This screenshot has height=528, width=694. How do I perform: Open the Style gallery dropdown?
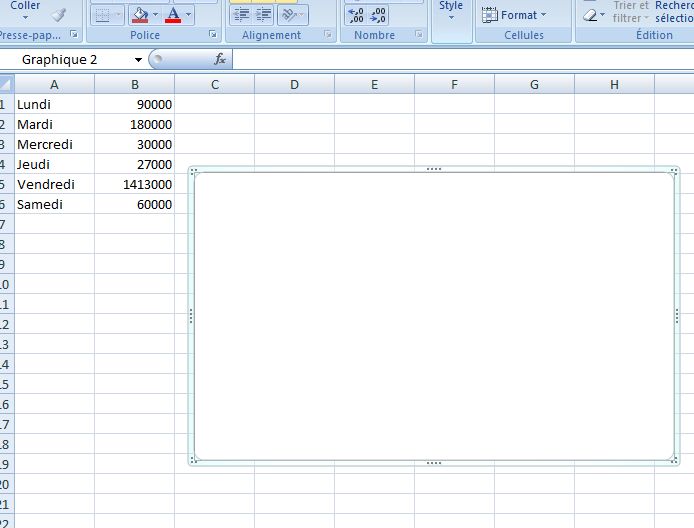pyautogui.click(x=451, y=18)
